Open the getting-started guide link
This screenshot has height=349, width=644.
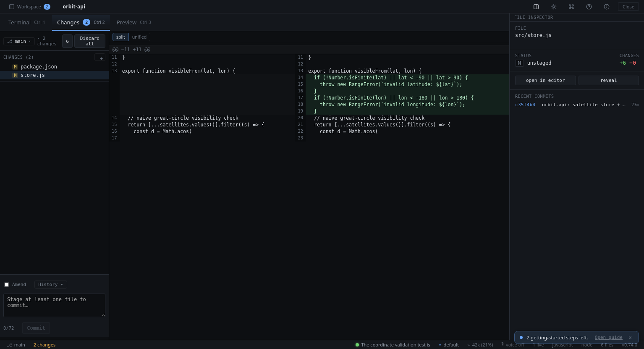point(608,338)
